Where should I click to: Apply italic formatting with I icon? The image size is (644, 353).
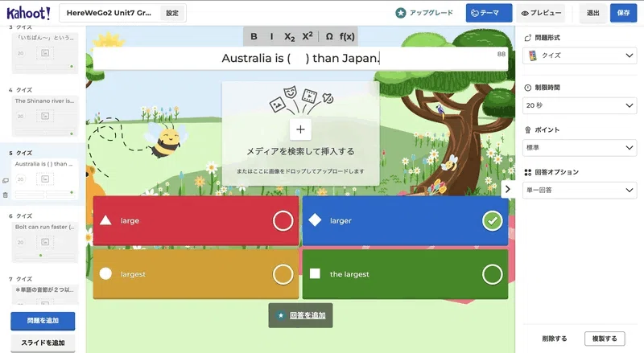tap(271, 36)
